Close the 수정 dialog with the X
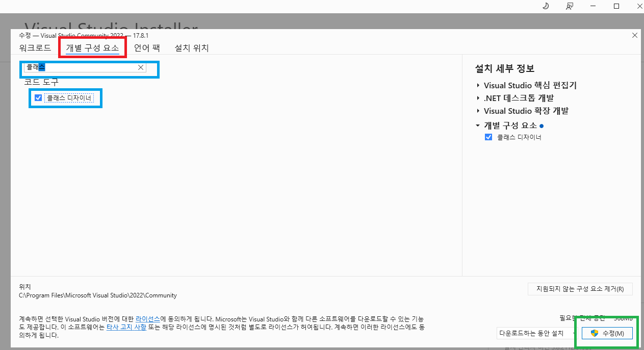The height and width of the screenshot is (350, 644). click(635, 36)
